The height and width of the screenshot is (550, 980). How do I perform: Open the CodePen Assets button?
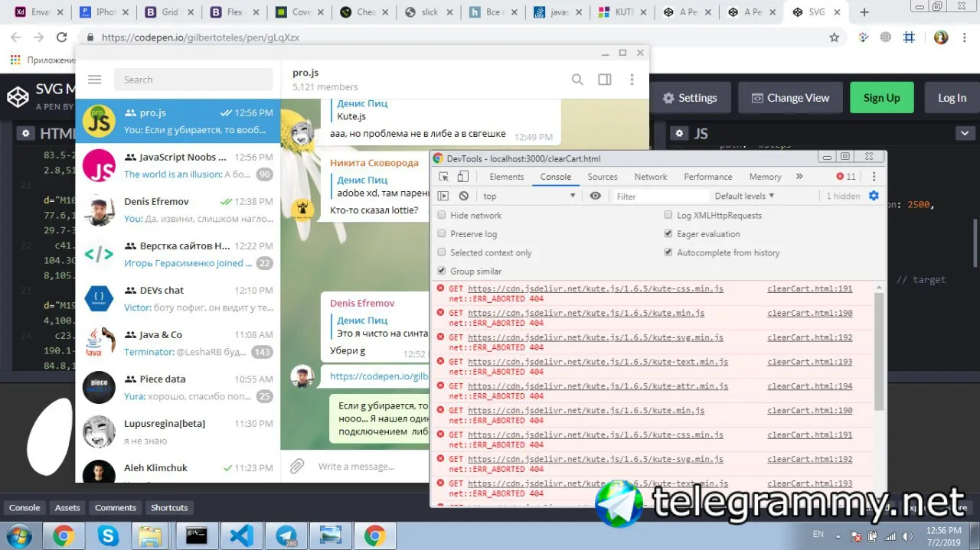(x=67, y=507)
